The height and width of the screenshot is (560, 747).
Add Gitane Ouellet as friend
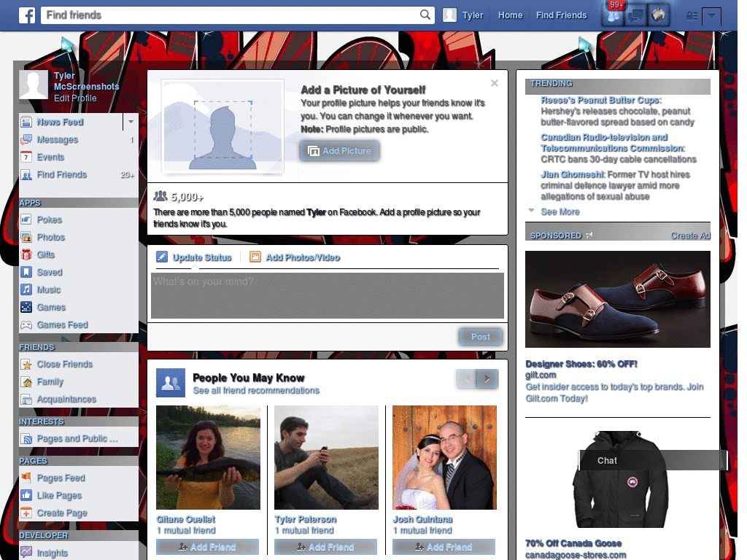pyautogui.click(x=208, y=547)
